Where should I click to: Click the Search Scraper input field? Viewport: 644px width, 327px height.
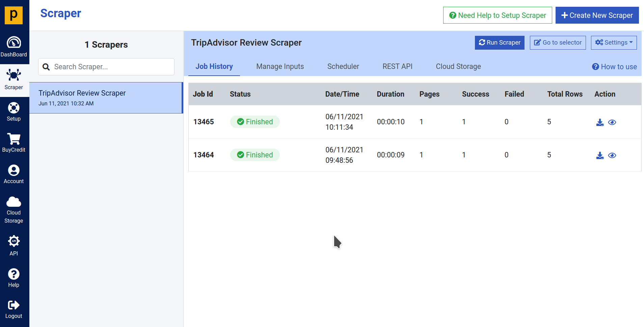[111, 67]
